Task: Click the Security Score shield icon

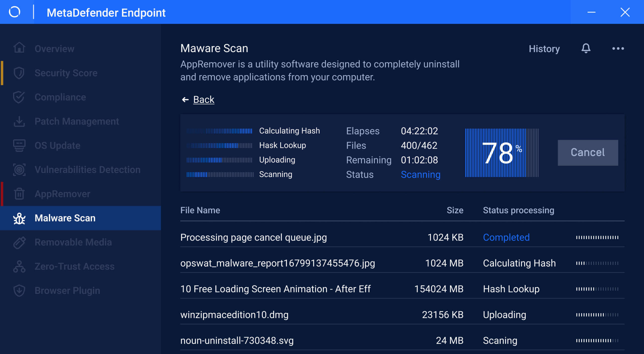Action: click(19, 73)
